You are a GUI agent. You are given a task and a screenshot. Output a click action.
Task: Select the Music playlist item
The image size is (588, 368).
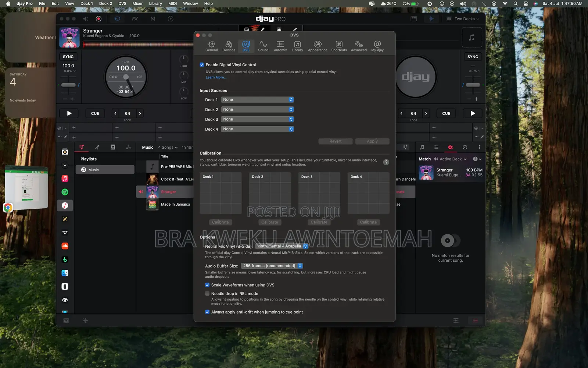point(105,170)
